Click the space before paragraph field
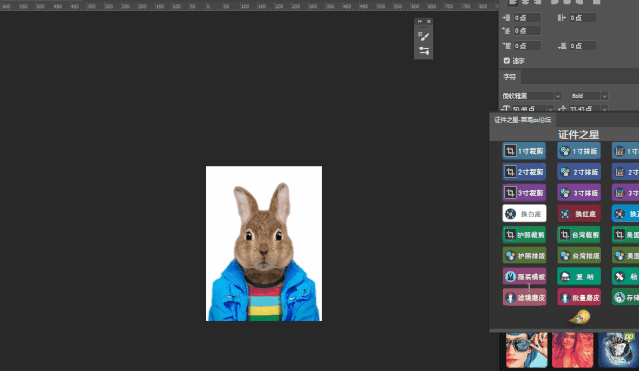Screen dimensions: 639x371 point(527,46)
